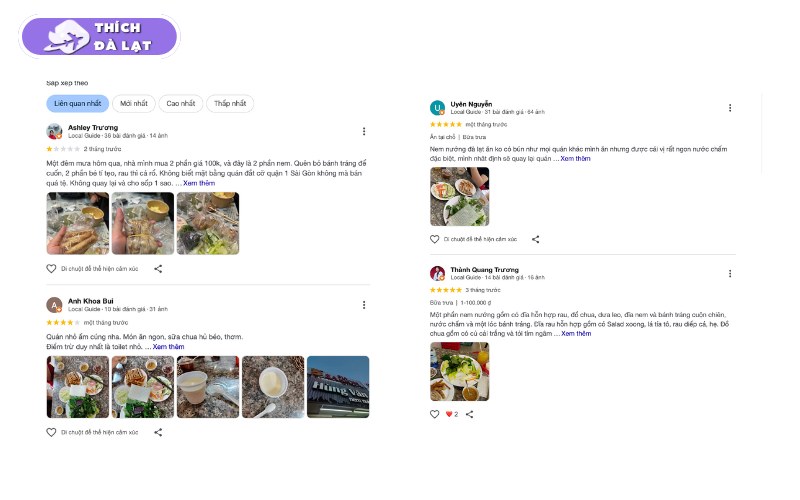Open the storefront photo in Anh Khoa Bui's review
This screenshot has width=800, height=500.
click(x=338, y=387)
